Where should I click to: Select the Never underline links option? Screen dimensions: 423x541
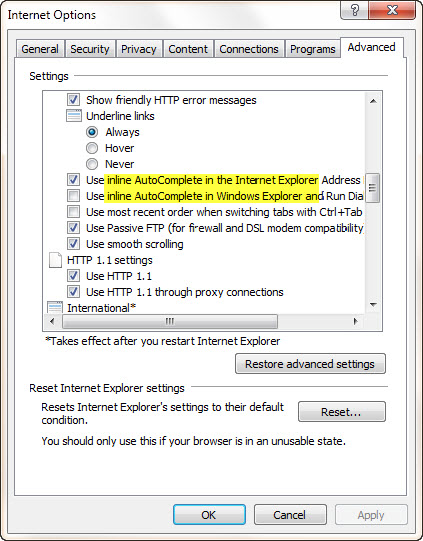(x=92, y=164)
